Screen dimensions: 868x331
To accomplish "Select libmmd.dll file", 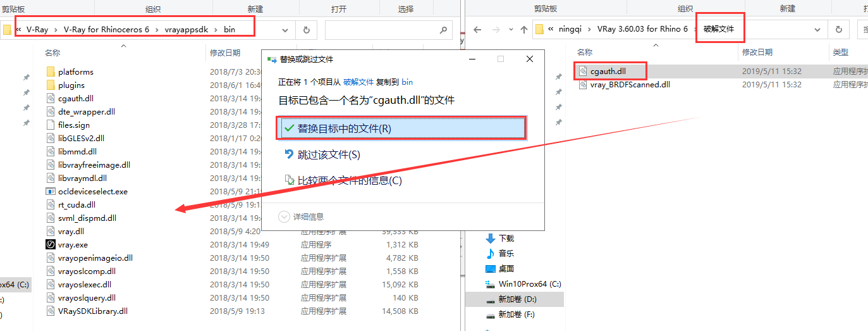I will click(77, 151).
